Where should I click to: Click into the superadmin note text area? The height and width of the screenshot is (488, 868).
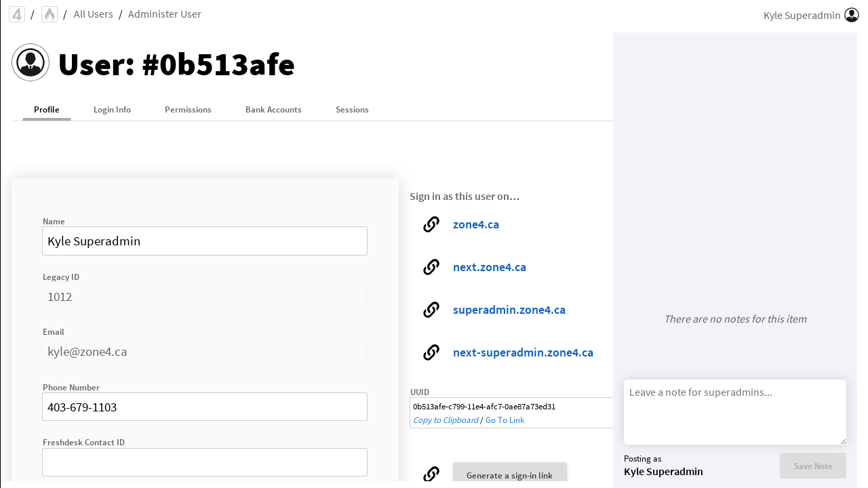click(x=734, y=411)
